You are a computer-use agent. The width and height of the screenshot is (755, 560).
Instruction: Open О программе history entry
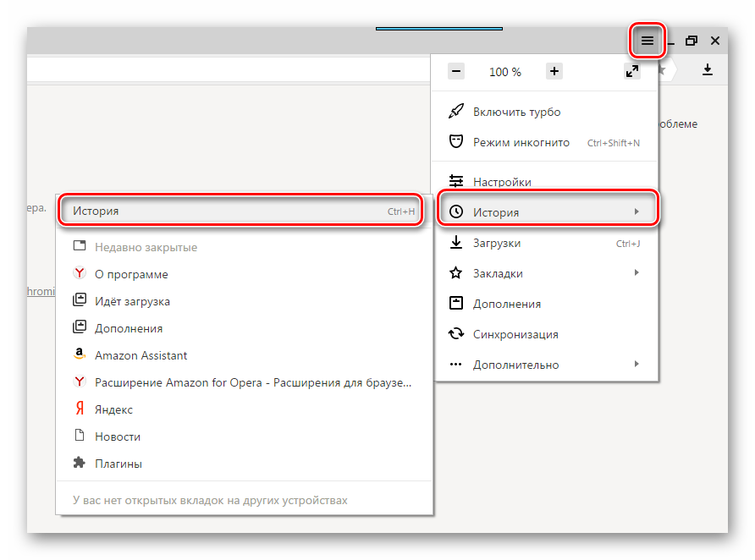click(131, 274)
